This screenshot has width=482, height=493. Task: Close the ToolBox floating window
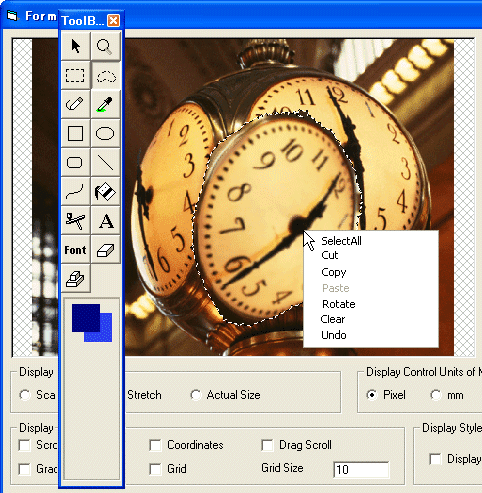[113, 21]
